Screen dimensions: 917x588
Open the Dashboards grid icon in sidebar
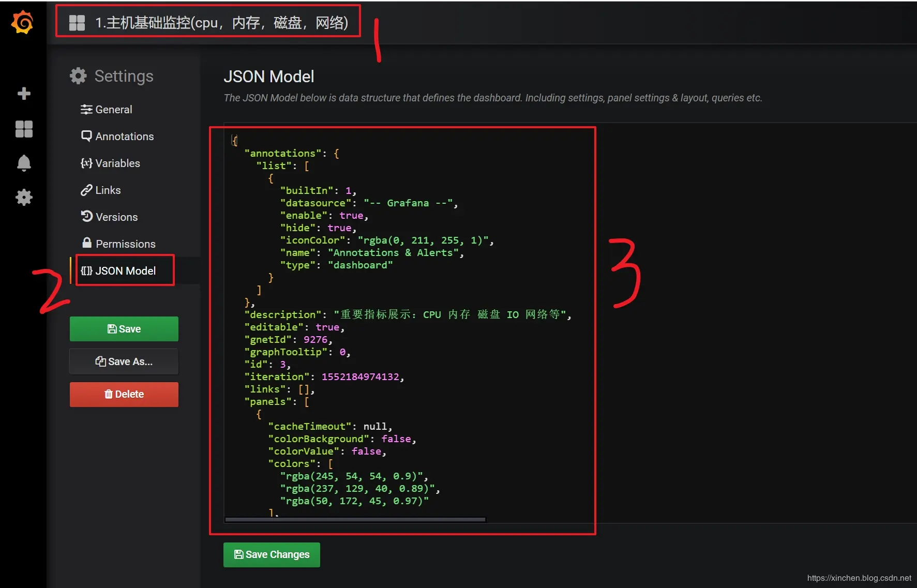(x=24, y=129)
